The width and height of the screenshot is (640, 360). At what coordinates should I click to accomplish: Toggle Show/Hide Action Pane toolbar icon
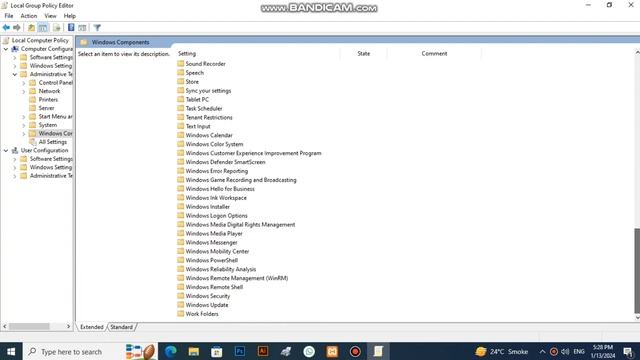(82, 28)
